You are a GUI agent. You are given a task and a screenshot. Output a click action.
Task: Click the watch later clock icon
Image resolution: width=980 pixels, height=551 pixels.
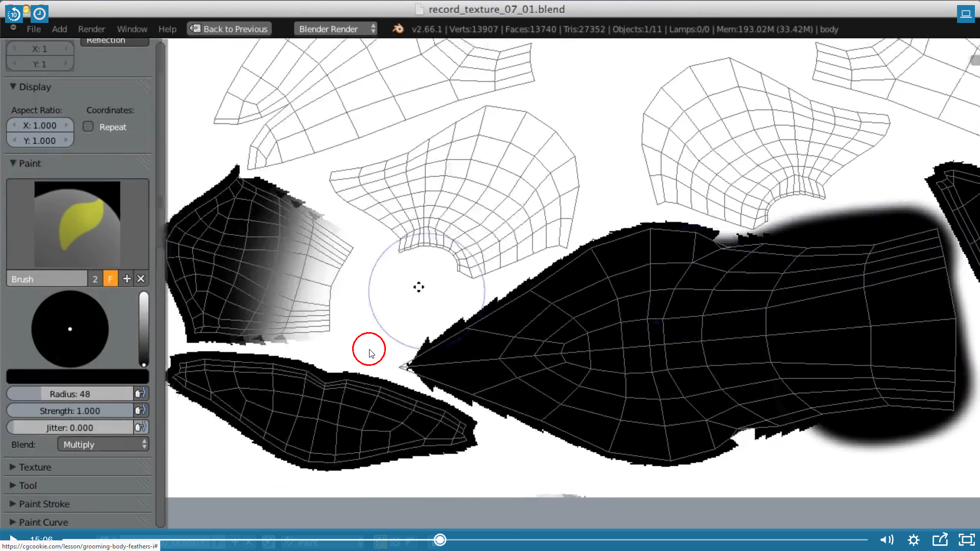click(x=39, y=14)
